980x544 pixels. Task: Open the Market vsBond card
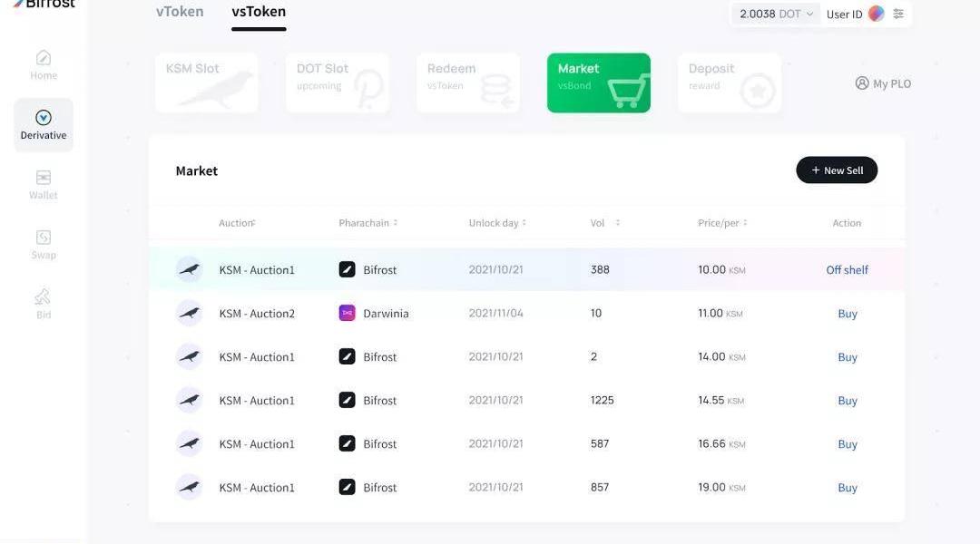tap(598, 83)
